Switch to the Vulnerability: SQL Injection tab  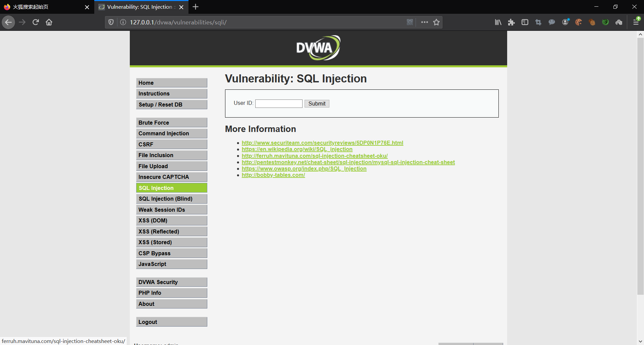point(141,7)
